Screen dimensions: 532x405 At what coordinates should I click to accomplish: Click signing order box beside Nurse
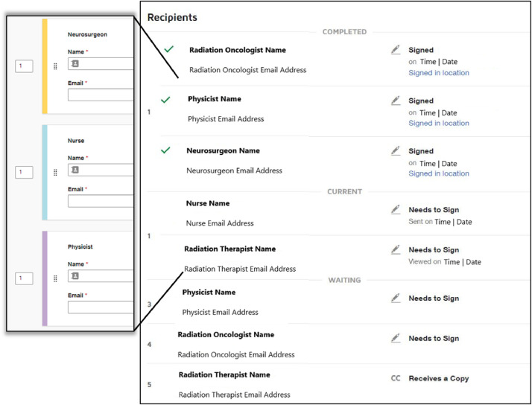point(24,173)
